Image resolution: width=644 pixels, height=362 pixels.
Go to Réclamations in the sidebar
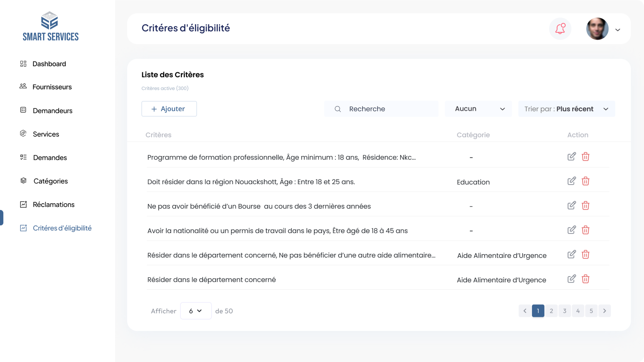click(47, 204)
